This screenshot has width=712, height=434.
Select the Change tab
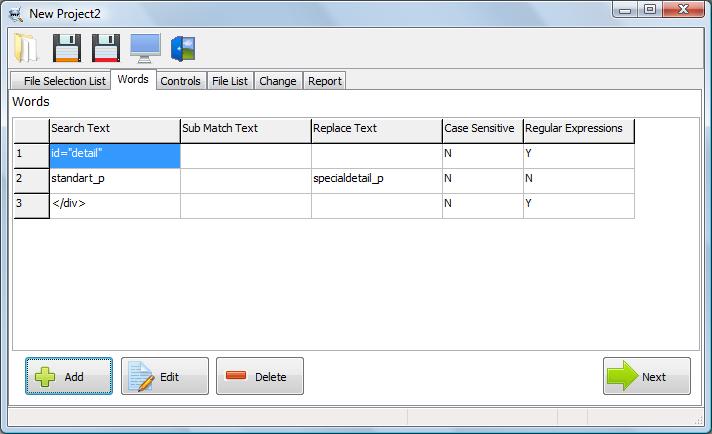pos(277,81)
